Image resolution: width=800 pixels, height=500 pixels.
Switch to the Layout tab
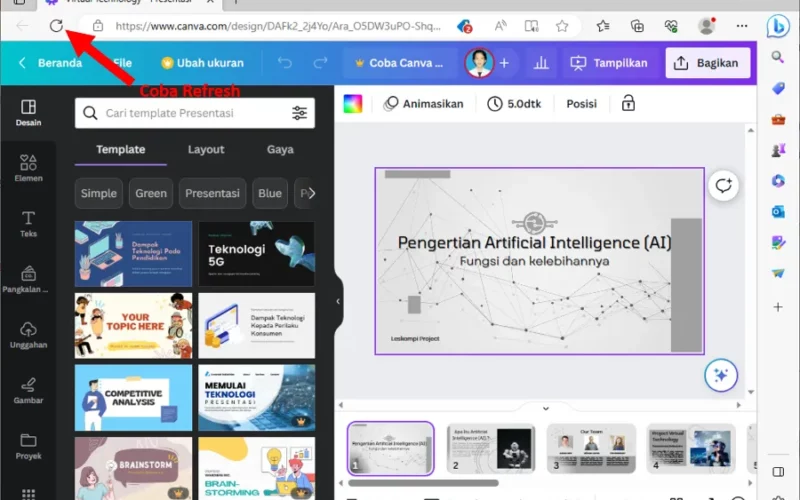(206, 149)
